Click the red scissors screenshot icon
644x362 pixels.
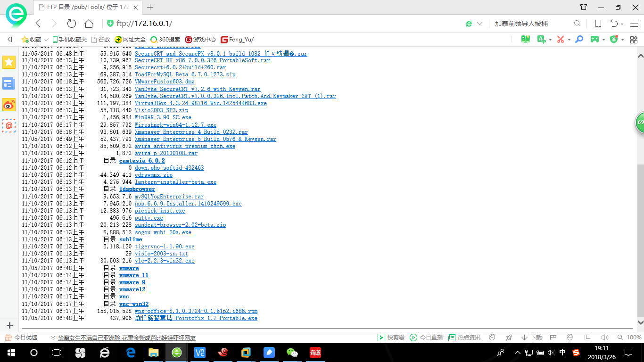561,40
